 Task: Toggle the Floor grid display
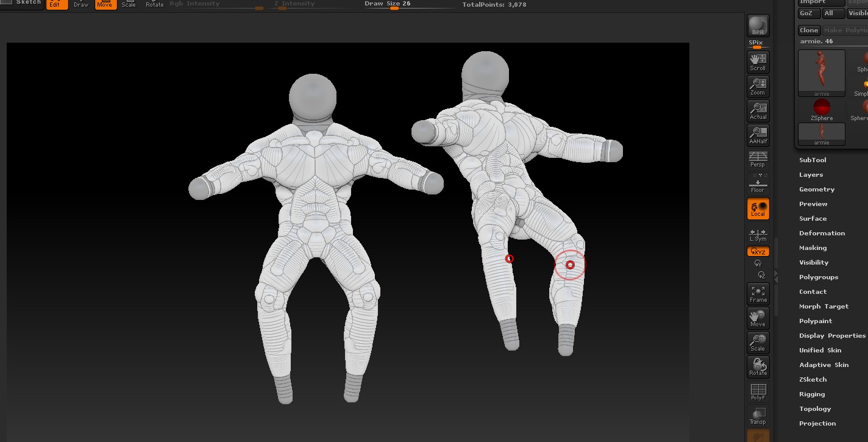pyautogui.click(x=758, y=184)
